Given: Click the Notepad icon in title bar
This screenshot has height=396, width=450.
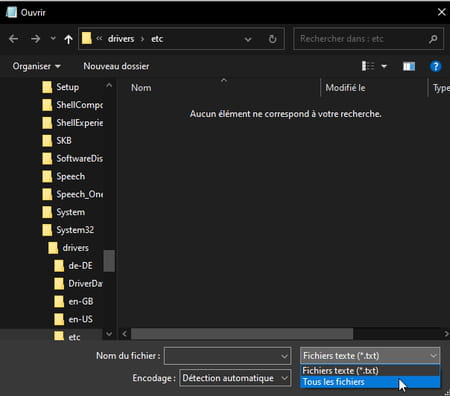Looking at the screenshot, I should (x=11, y=12).
